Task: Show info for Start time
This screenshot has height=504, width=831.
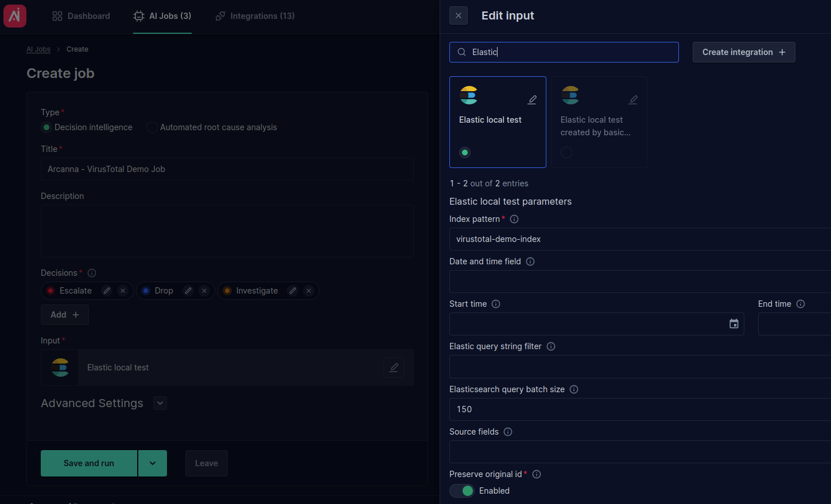Action: coord(496,304)
